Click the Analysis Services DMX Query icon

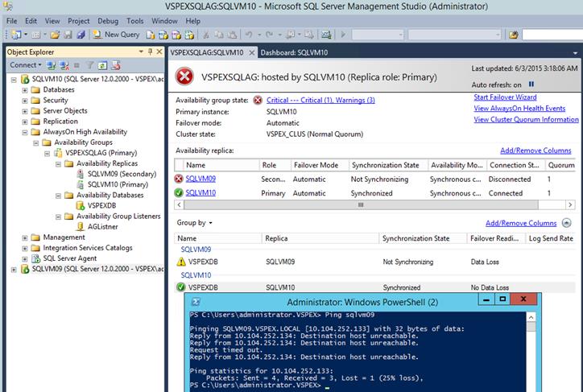(176, 35)
